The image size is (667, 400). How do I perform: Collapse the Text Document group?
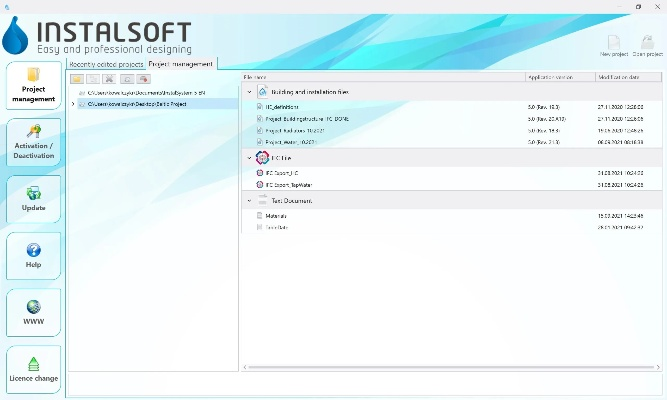(x=249, y=201)
